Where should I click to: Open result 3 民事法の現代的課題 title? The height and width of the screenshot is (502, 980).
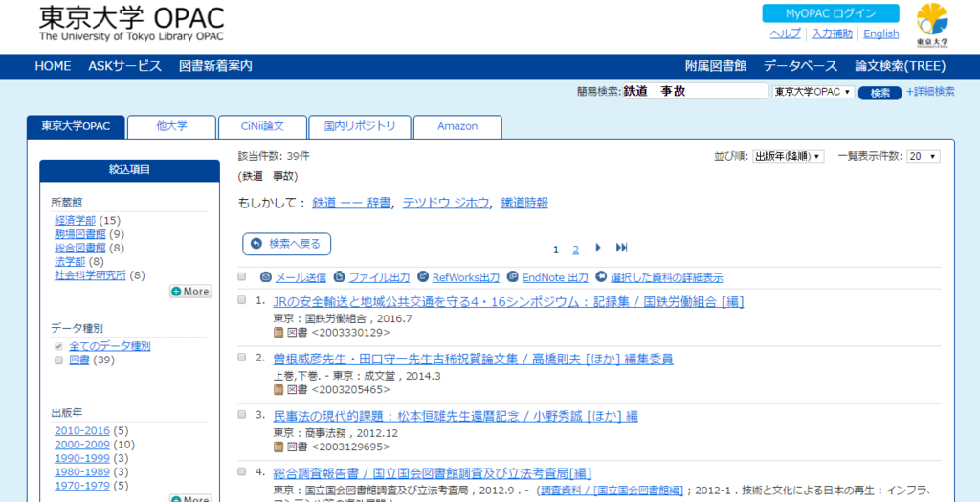pos(456,417)
